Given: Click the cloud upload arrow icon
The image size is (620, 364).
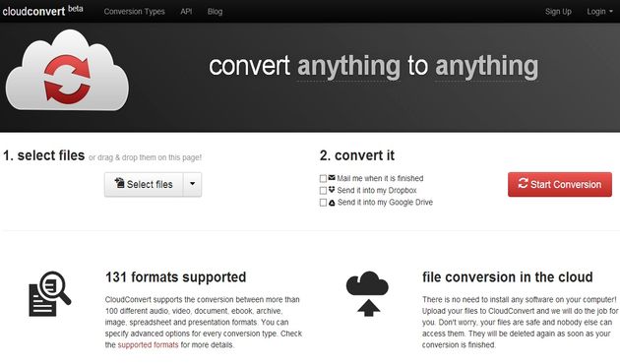Looking at the screenshot, I should pos(367,293).
